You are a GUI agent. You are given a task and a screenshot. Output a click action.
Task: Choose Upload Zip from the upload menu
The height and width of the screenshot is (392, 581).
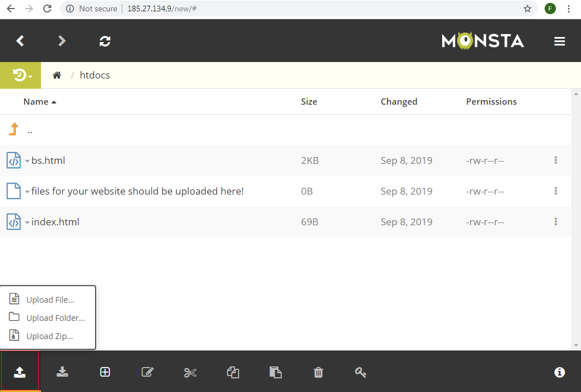click(x=49, y=336)
